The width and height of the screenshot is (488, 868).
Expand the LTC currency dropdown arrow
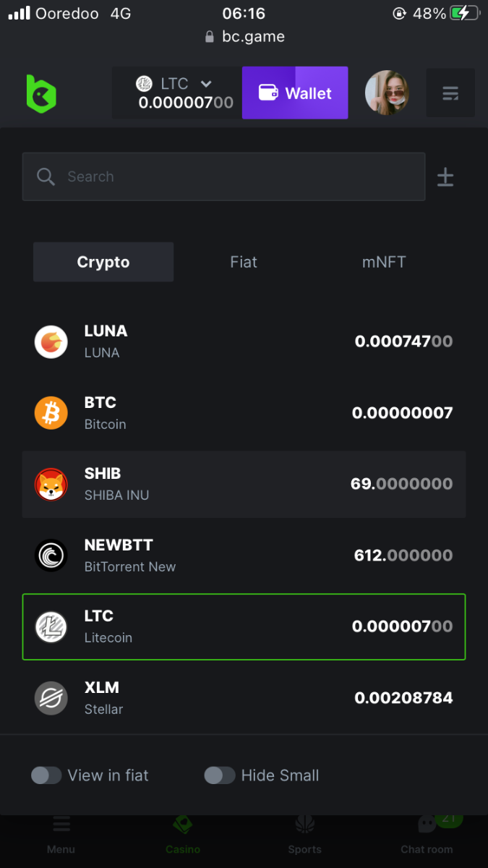(206, 85)
